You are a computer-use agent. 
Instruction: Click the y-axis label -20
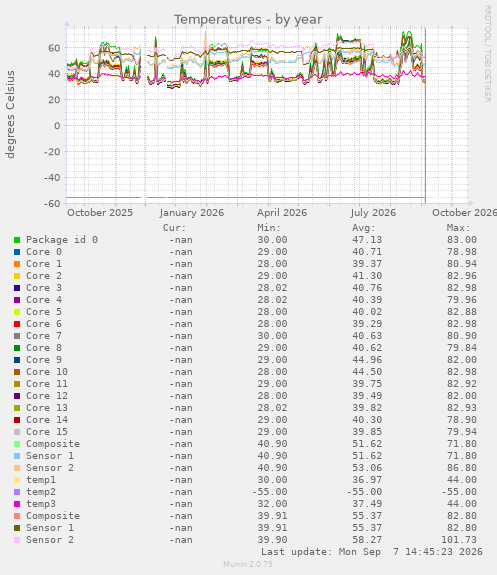[x=52, y=151]
